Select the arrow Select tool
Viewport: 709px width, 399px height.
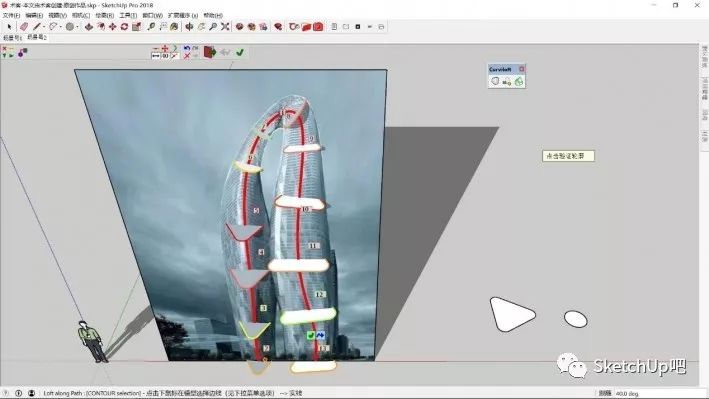(x=9, y=27)
